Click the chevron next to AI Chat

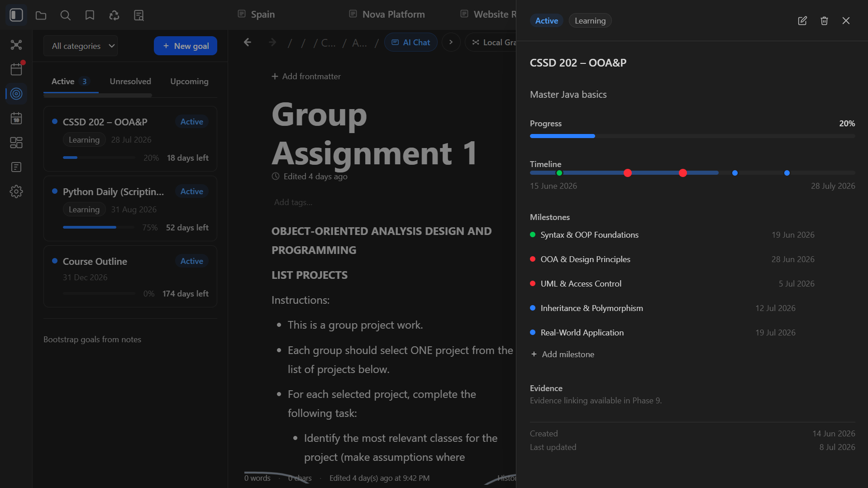[451, 42]
